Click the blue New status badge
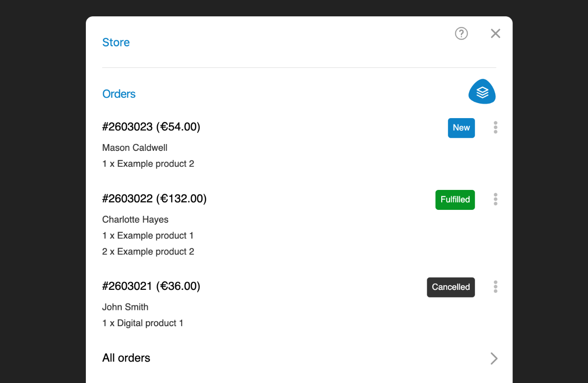588x383 pixels. 461,128
